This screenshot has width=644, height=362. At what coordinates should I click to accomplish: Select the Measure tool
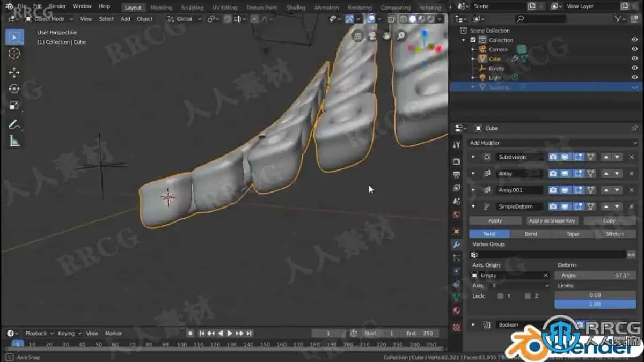click(14, 142)
